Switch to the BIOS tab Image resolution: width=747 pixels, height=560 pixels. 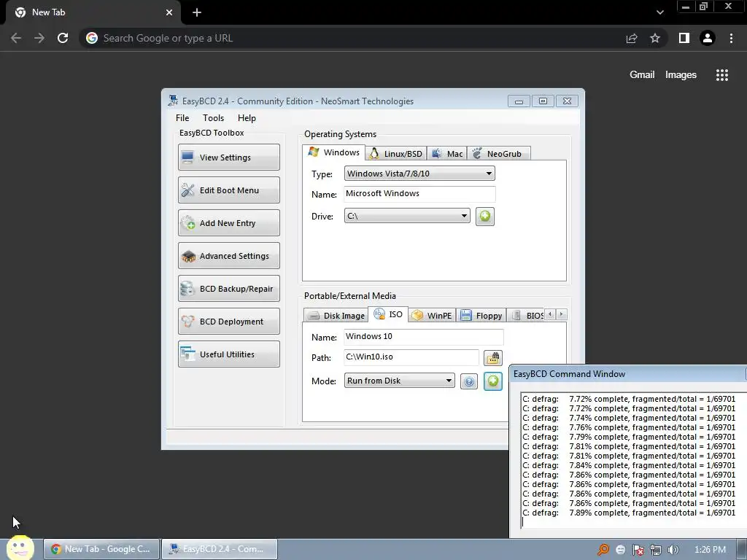pos(526,316)
